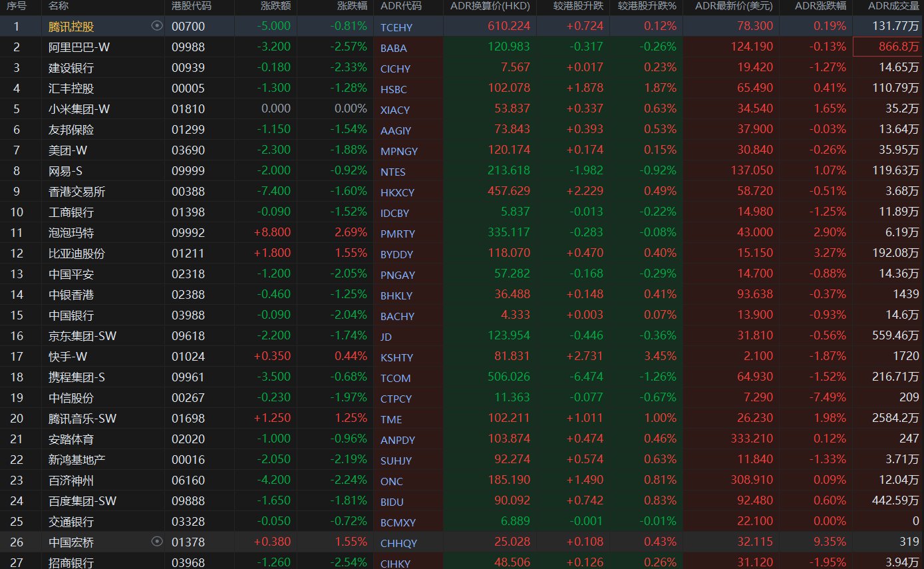The width and height of the screenshot is (924, 569).
Task: Open the 建设银行 row
Action: click(x=462, y=68)
